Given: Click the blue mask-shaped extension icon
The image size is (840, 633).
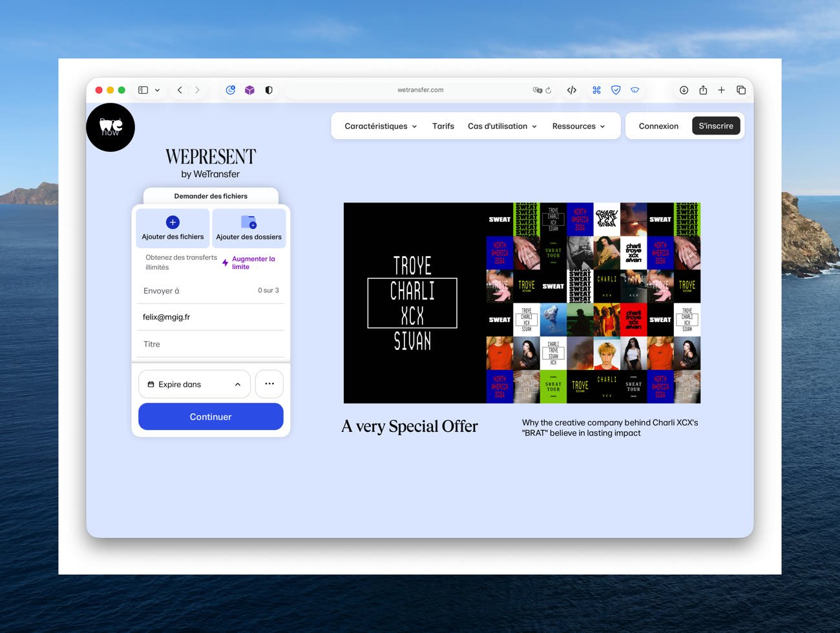Looking at the screenshot, I should click(635, 90).
